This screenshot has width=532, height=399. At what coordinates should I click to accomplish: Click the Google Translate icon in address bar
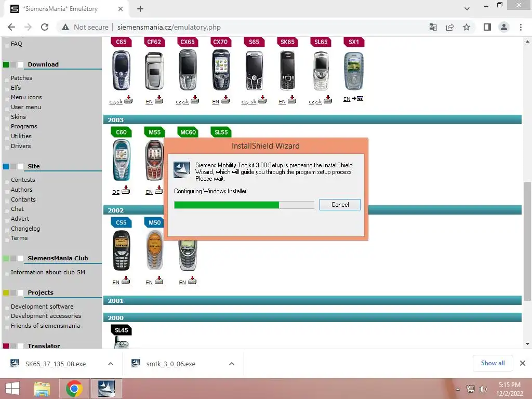tap(433, 27)
